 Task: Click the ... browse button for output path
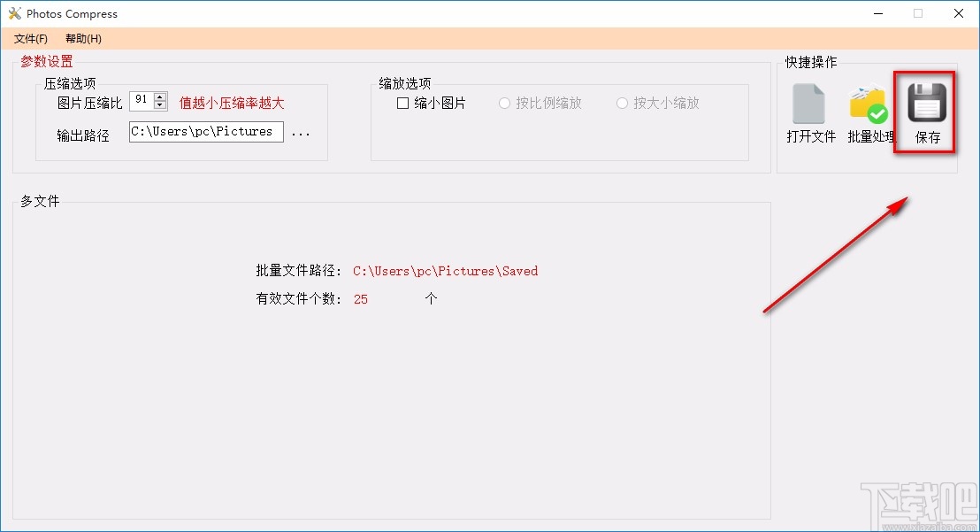coord(302,131)
